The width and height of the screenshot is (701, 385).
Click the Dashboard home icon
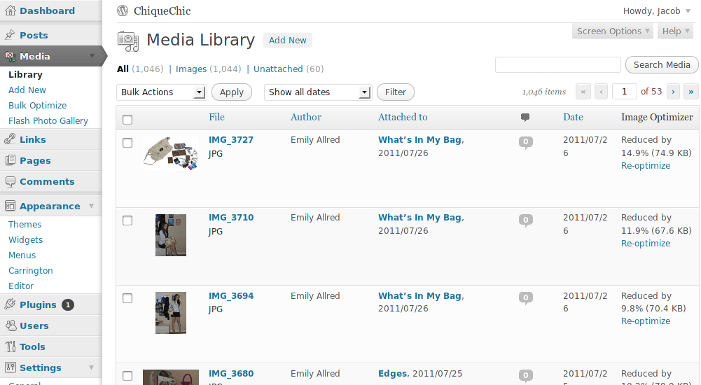10,11
